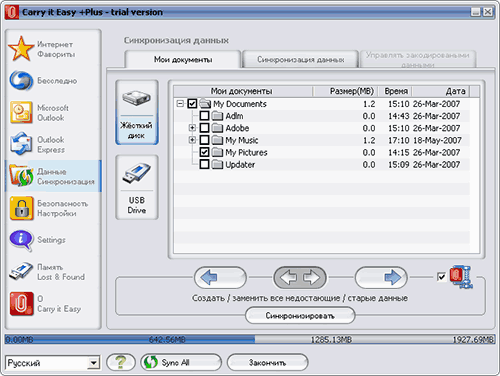Click the 17:10 time value for My Music

point(398,140)
